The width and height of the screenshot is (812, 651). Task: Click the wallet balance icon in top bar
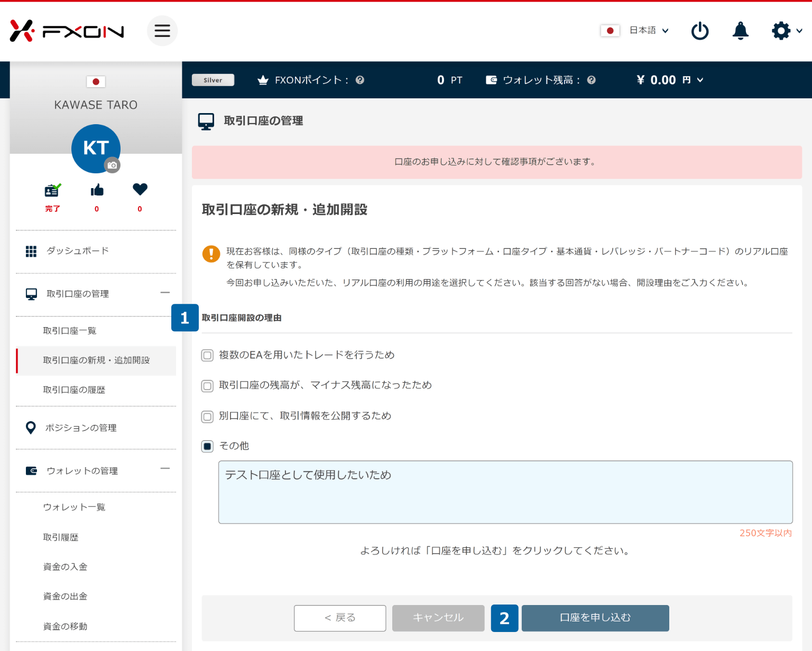491,80
